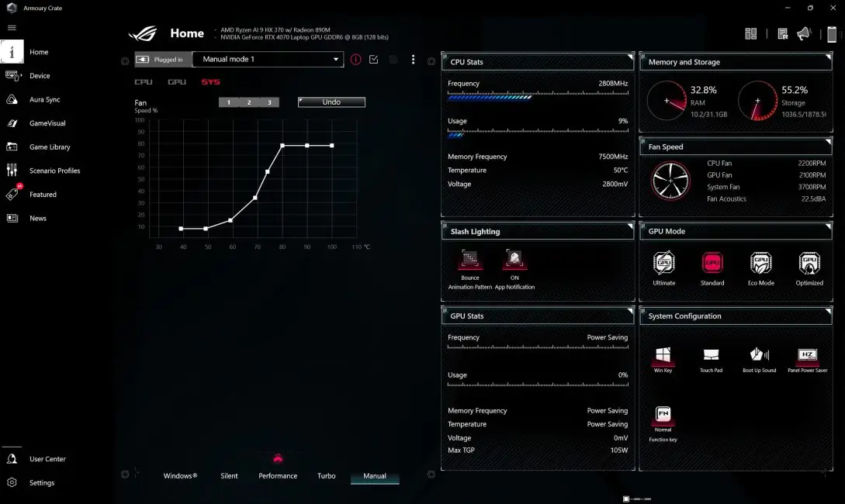845x504 pixels.
Task: Click the apply checkmark icon beside Manual mode
Action: click(373, 59)
